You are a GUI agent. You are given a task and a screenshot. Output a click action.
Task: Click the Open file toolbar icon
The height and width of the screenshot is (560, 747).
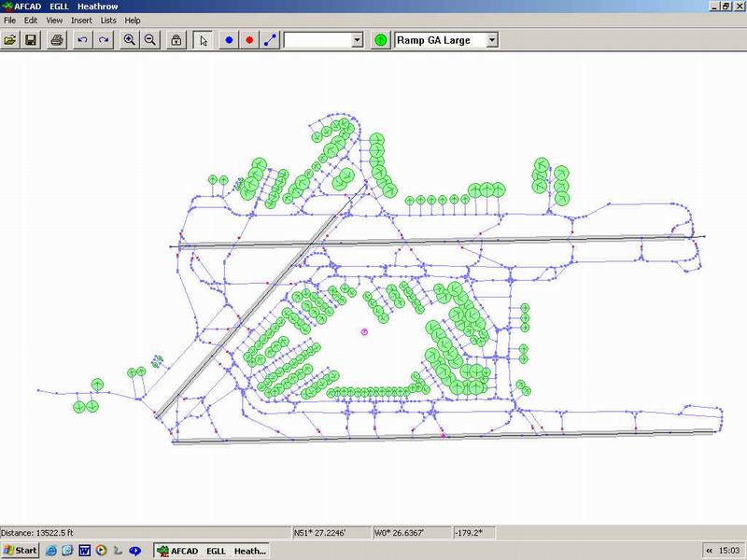point(10,40)
